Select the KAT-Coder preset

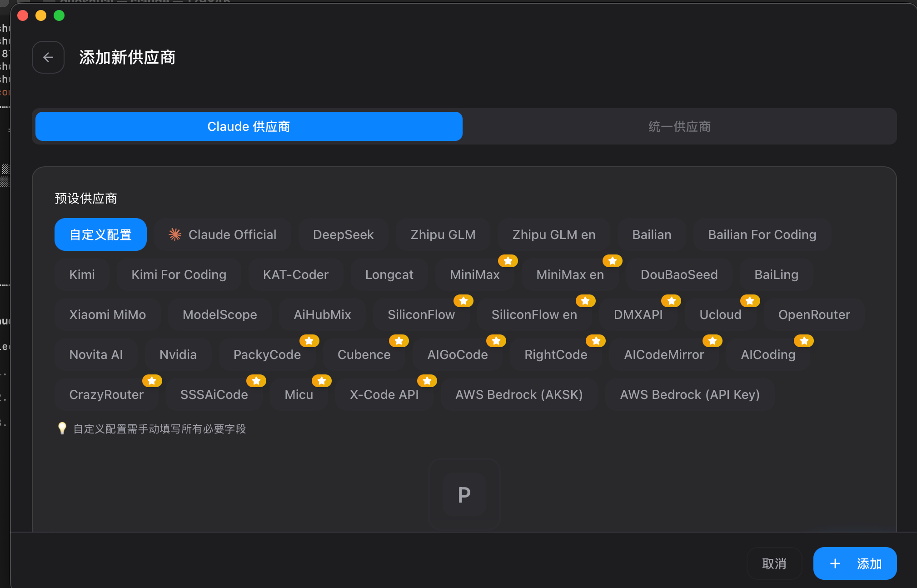(x=296, y=274)
